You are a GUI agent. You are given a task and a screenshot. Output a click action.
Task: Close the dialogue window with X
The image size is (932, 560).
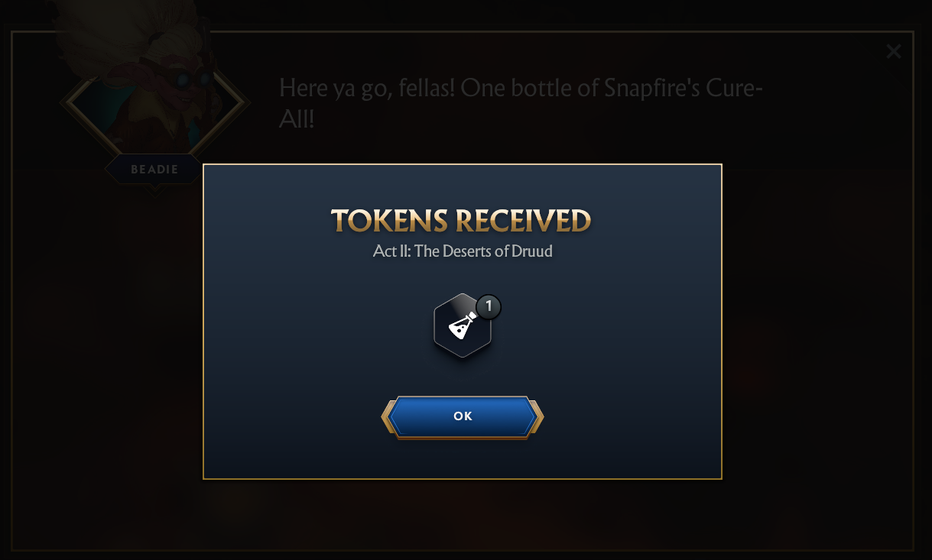point(893,52)
